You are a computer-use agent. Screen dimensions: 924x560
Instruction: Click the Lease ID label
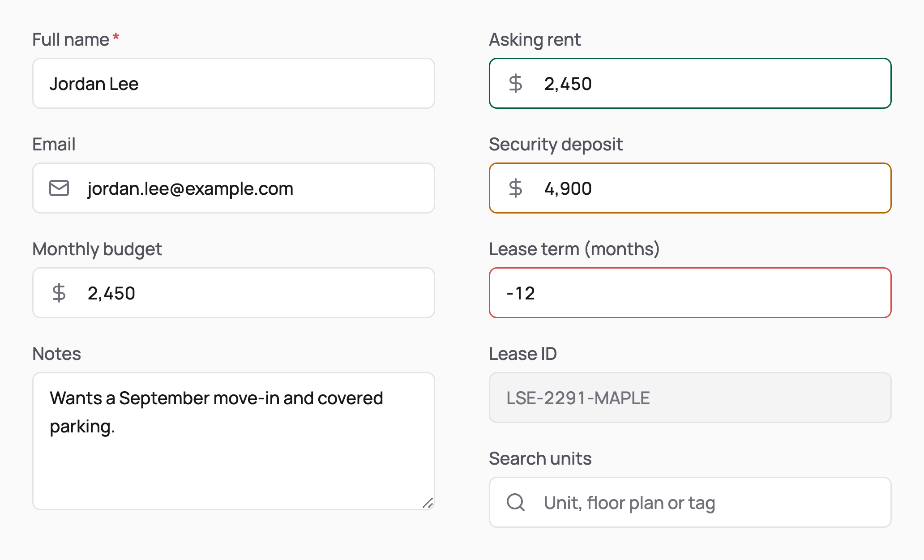(x=523, y=354)
